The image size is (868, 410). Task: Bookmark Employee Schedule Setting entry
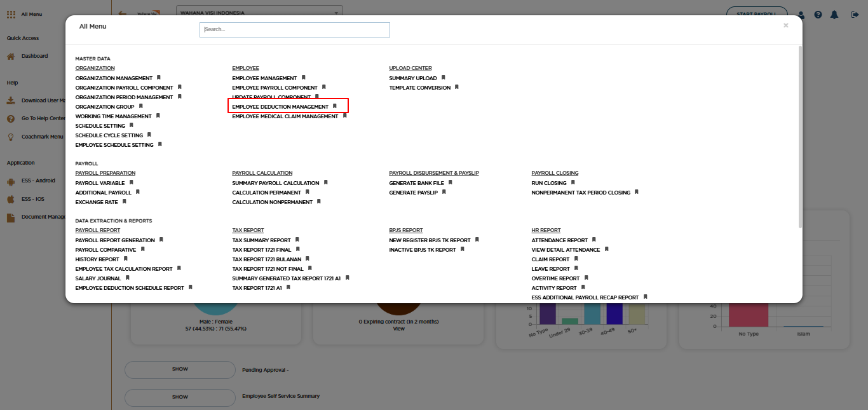(160, 144)
